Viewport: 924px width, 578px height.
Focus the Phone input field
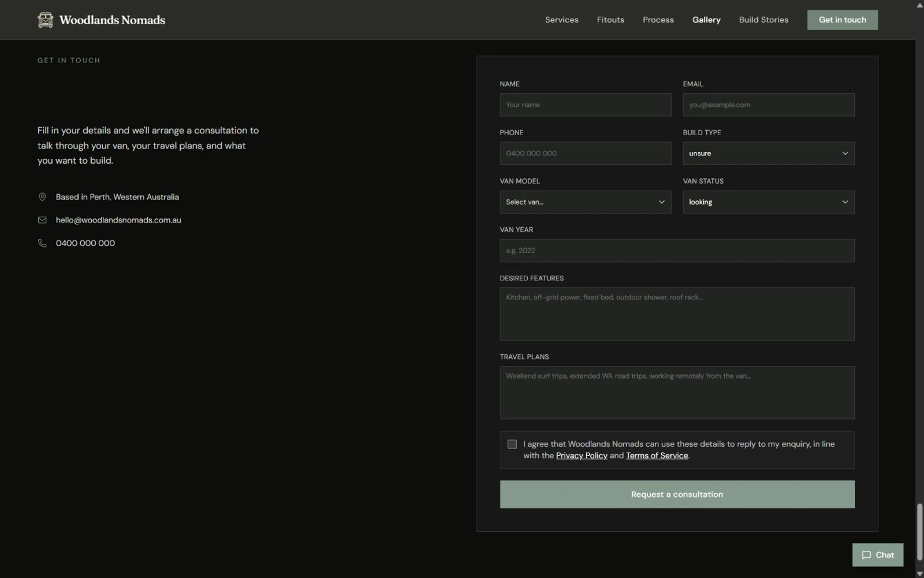(585, 154)
